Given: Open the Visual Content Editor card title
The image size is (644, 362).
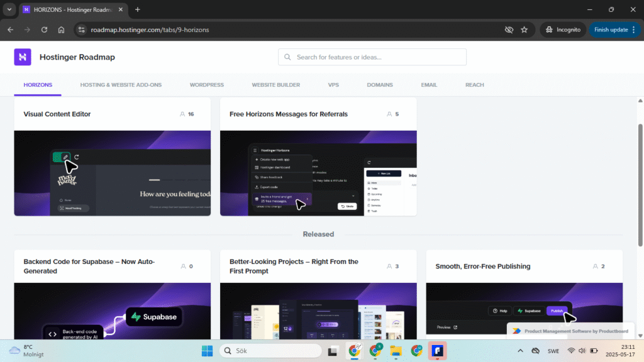Looking at the screenshot, I should click(57, 114).
